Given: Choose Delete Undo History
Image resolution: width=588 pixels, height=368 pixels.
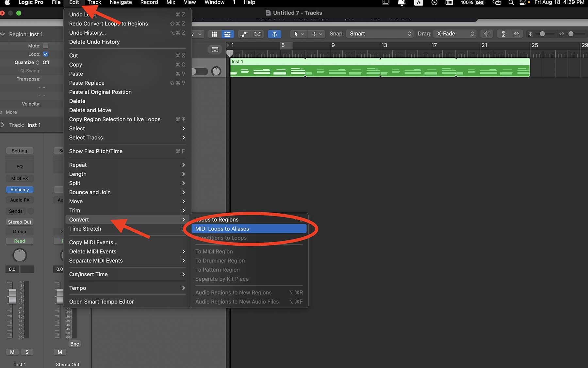Looking at the screenshot, I should 127,42.
